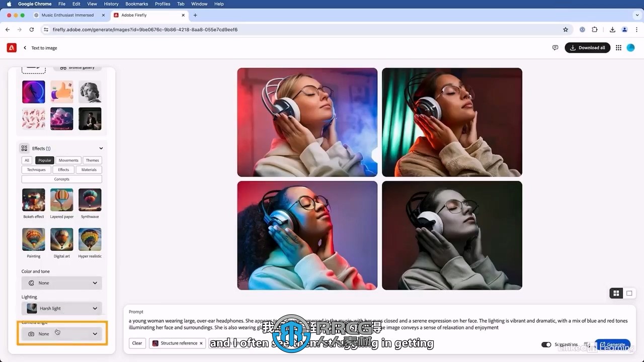The width and height of the screenshot is (644, 362).
Task: Select the Themes effects filter
Action: tap(92, 160)
